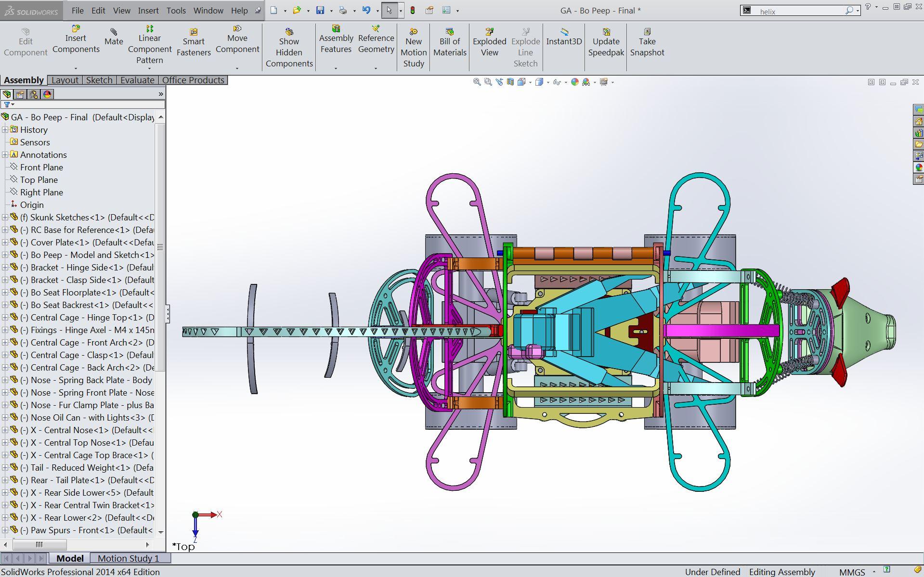
Task: Select Sensors in the feature tree
Action: click(35, 142)
